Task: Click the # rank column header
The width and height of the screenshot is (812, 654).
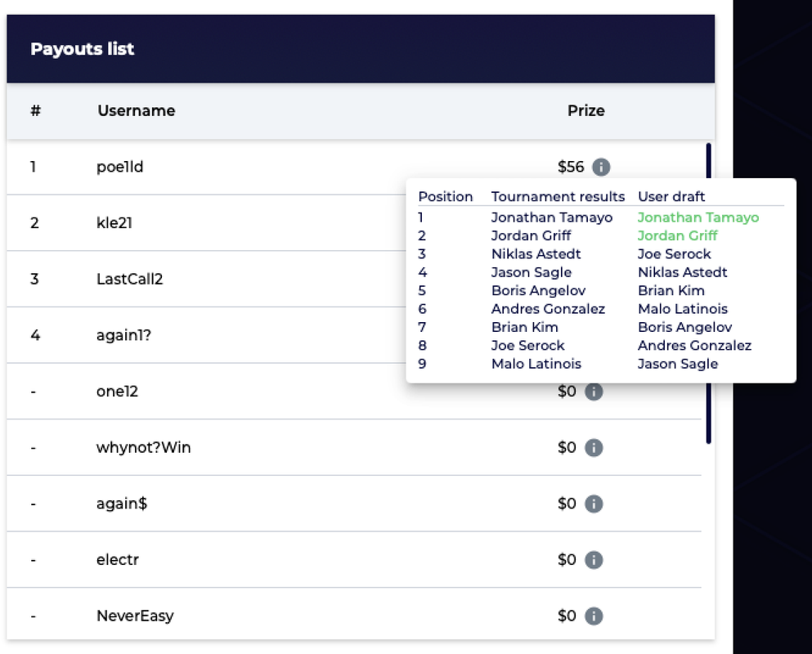Action: 35,110
